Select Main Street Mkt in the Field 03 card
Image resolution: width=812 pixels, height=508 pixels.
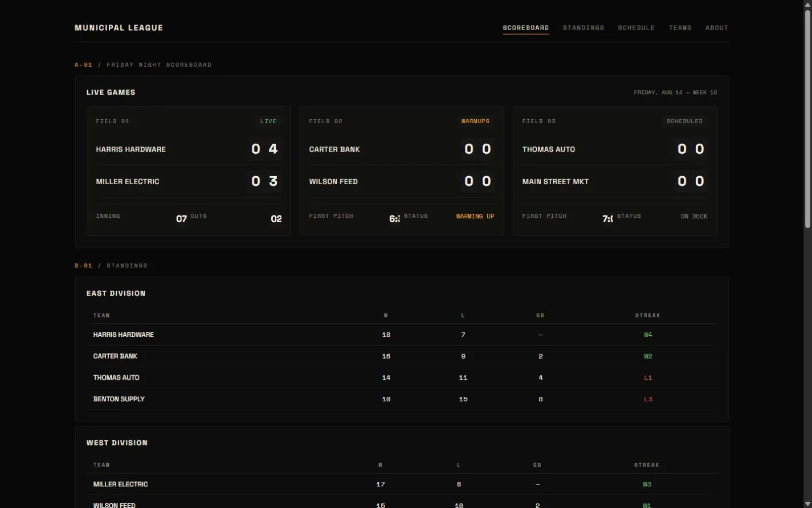click(556, 181)
